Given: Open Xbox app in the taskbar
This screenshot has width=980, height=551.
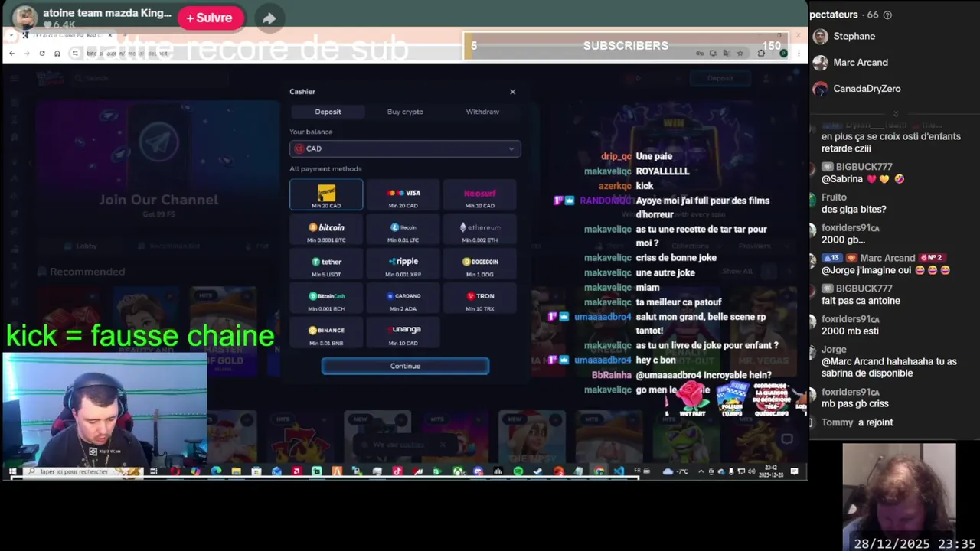Looking at the screenshot, I should point(458,471).
